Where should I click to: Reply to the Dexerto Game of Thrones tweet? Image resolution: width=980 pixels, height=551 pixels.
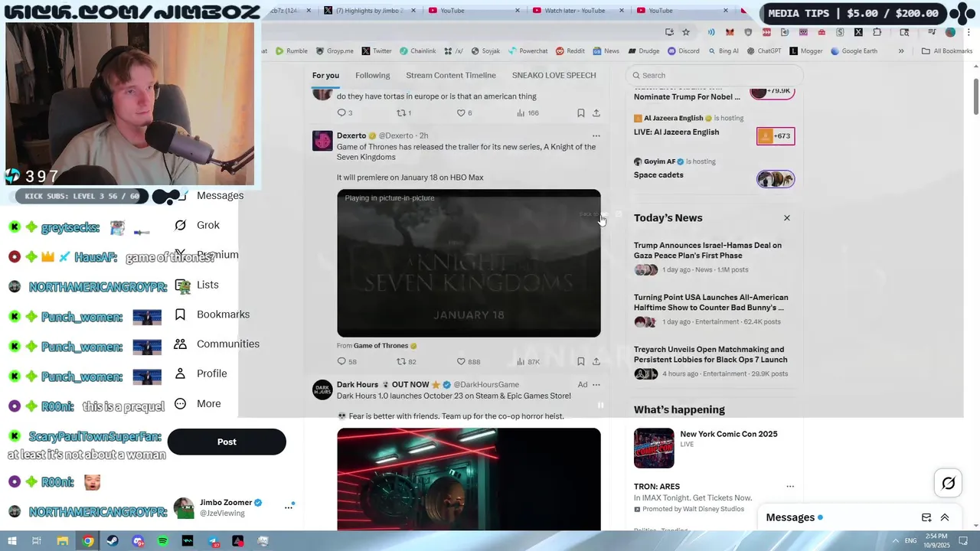coord(347,361)
